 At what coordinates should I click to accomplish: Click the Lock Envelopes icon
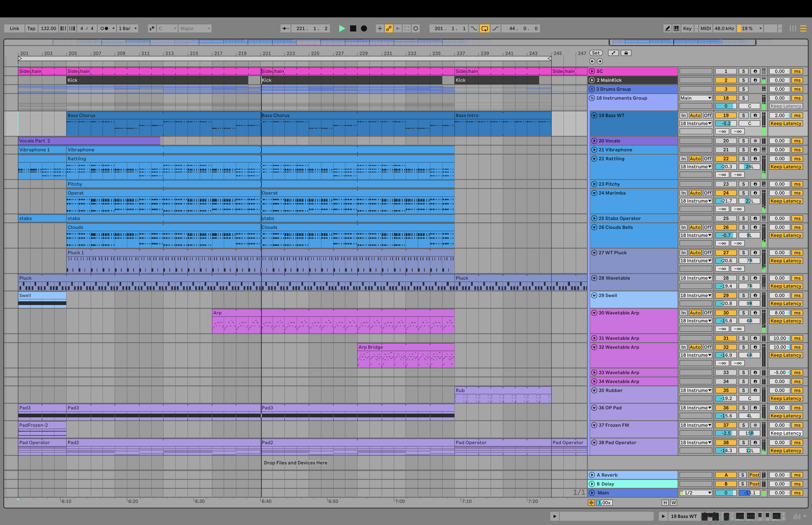pyautogui.click(x=626, y=53)
